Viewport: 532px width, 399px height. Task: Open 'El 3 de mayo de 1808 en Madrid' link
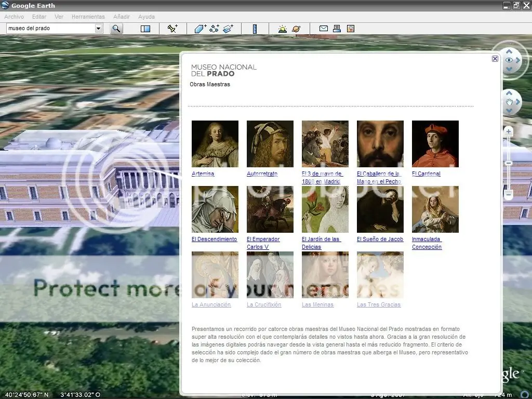pos(322,178)
